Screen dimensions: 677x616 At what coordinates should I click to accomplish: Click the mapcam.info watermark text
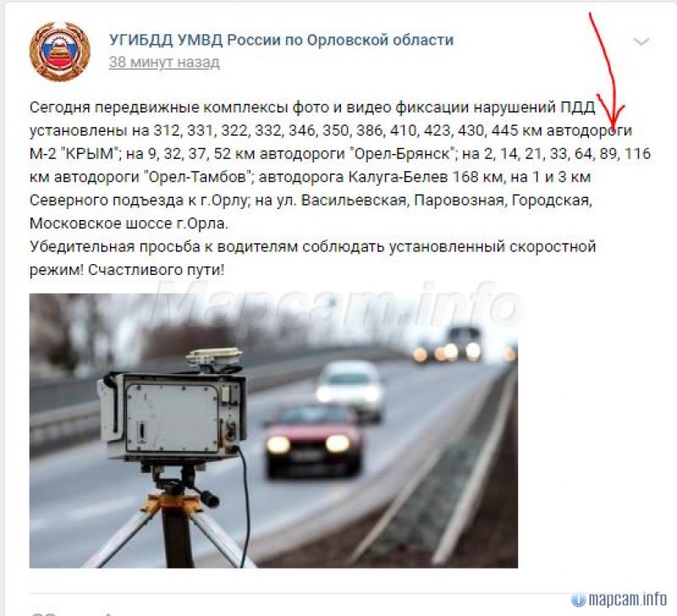(x=627, y=600)
